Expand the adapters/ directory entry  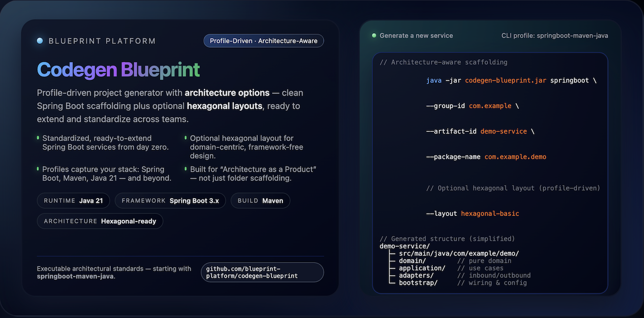point(417,275)
